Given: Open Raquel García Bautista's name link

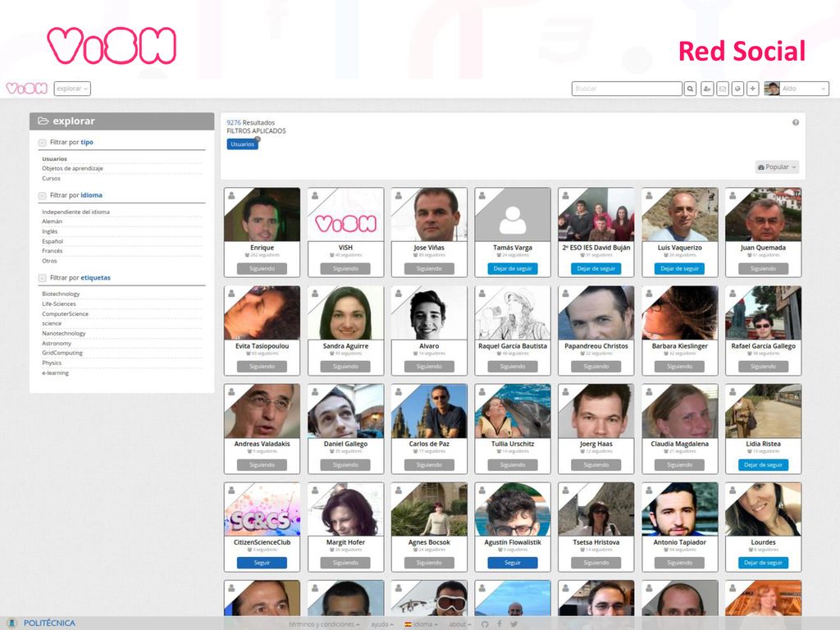Looking at the screenshot, I should click(513, 346).
